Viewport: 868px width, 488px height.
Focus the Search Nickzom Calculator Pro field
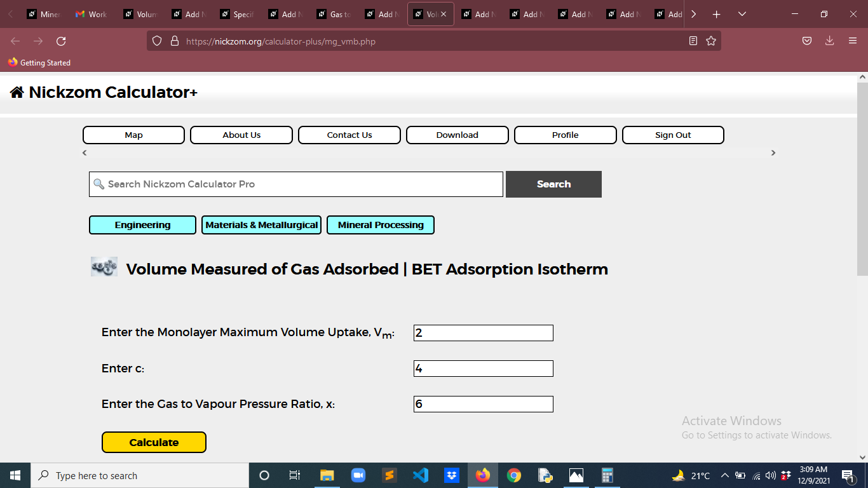[x=296, y=184]
